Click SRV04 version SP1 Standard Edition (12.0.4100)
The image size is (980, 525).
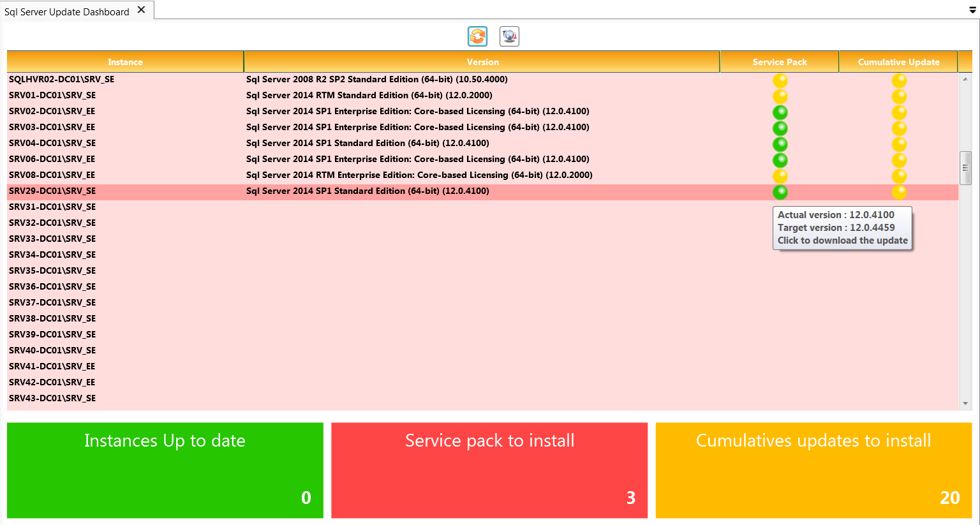[367, 143]
